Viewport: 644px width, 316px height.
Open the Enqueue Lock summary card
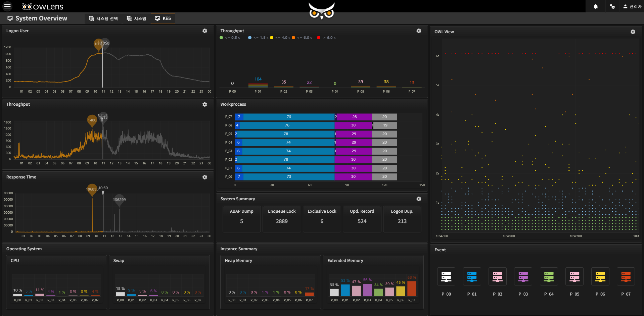tap(282, 219)
